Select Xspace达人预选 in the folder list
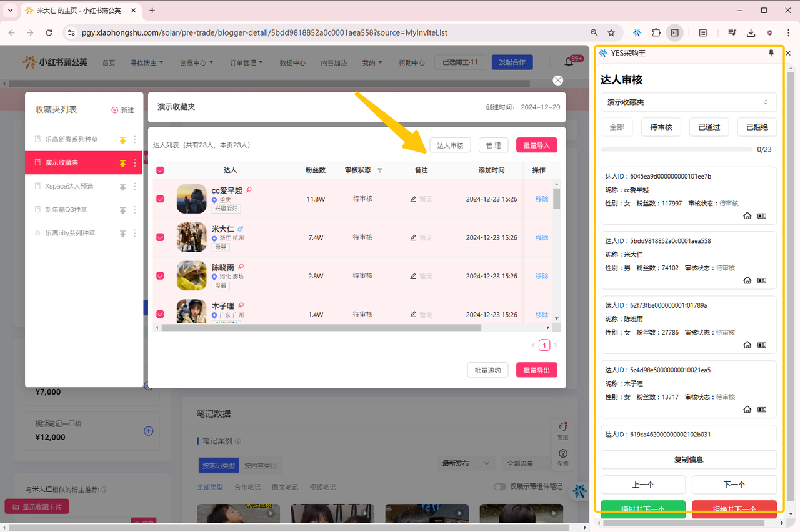Viewport: 800px width, 532px height. pyautogui.click(x=69, y=186)
